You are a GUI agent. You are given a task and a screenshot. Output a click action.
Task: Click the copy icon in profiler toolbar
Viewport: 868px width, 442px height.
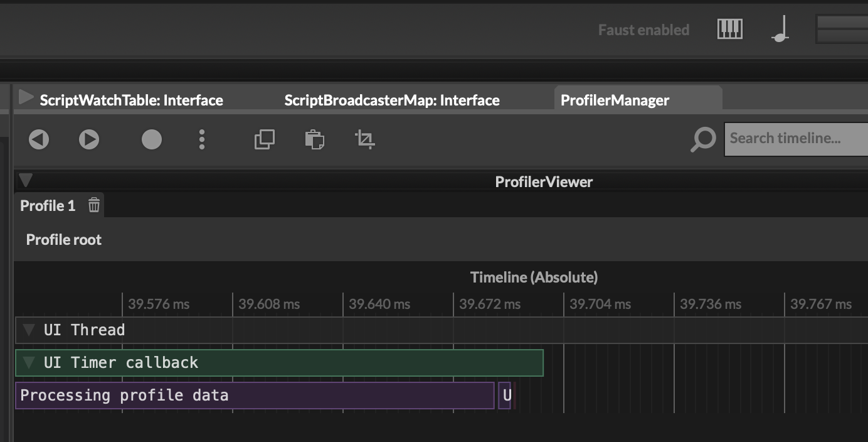[x=265, y=139]
